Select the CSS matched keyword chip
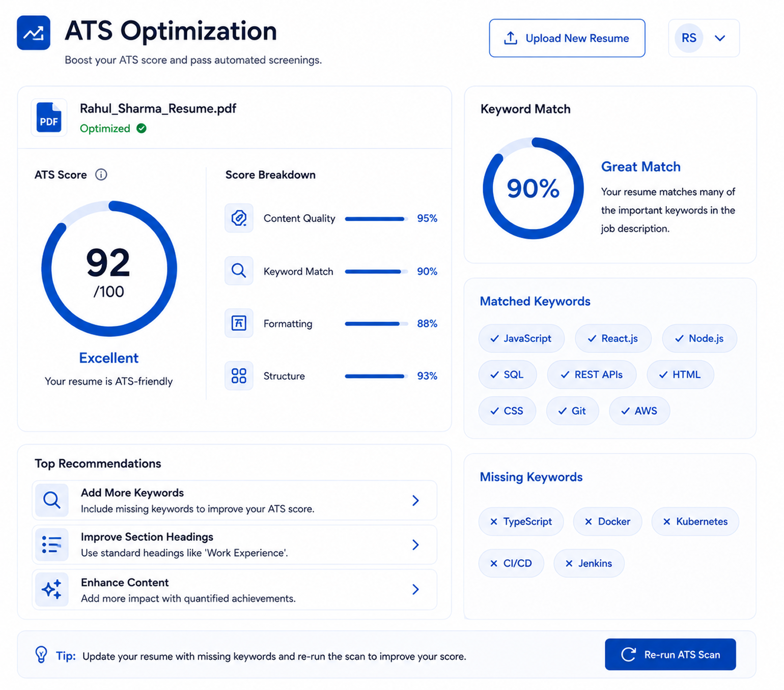The height and width of the screenshot is (690, 784). pyautogui.click(x=507, y=411)
